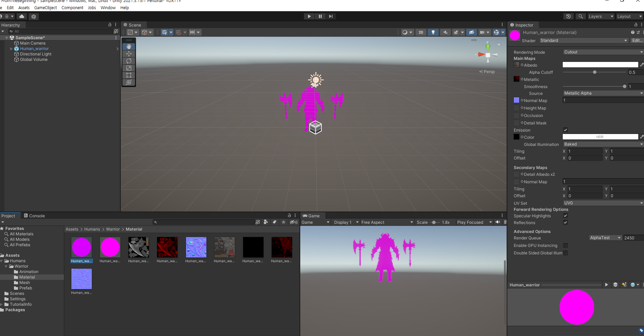The height and width of the screenshot is (336, 644).
Task: Change Rendering Mode from Cutout dropdown
Action: [603, 52]
